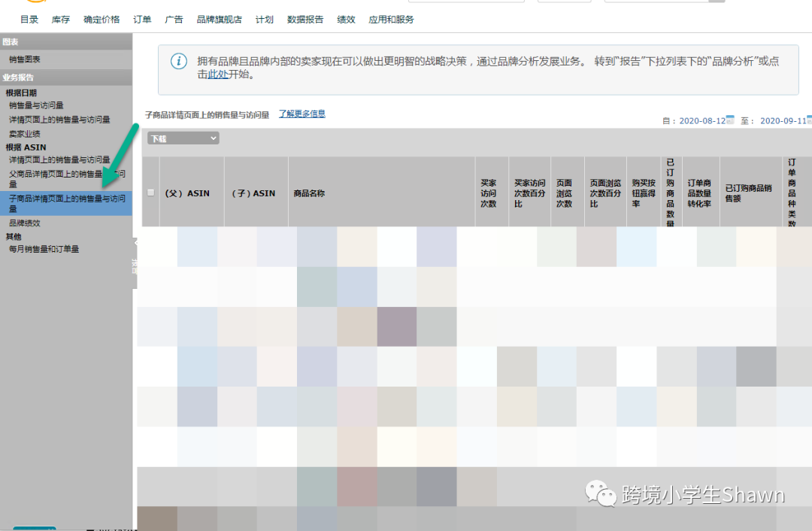Open the 目录 menu
Screen dimensions: 812x531
pyautogui.click(x=29, y=20)
